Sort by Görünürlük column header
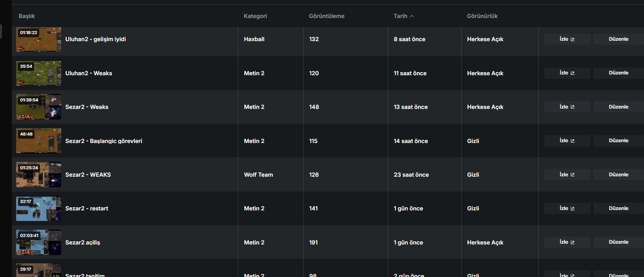Viewport: 644px width, 277px height. [x=482, y=16]
